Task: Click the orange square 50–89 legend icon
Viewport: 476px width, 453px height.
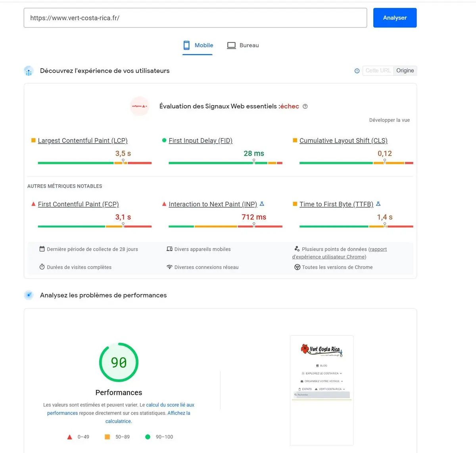Action: point(107,437)
